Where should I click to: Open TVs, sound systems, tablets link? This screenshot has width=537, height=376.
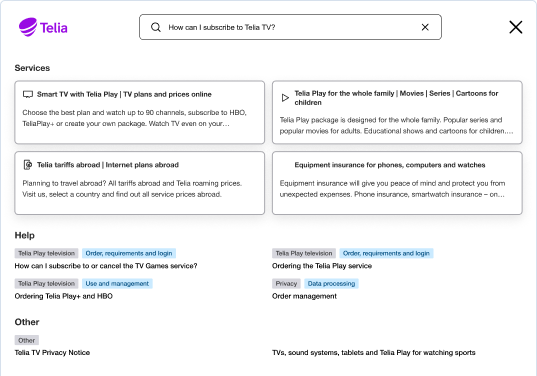pyautogui.click(x=374, y=352)
